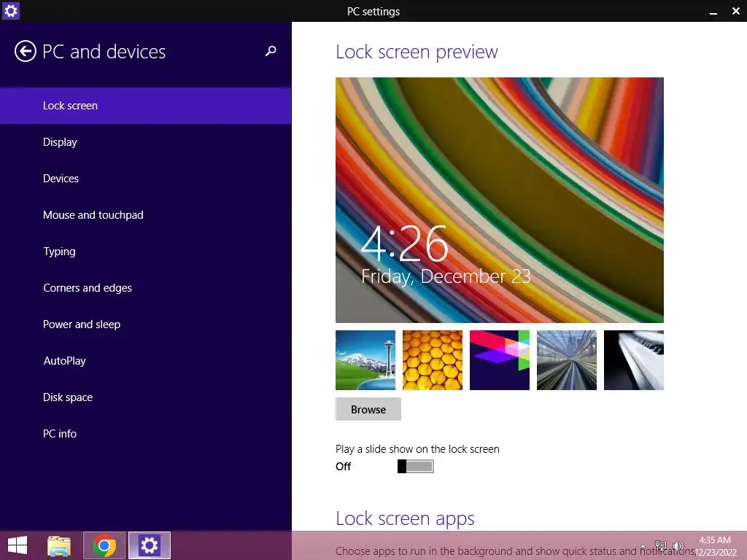The width and height of the screenshot is (747, 560).
Task: Click the 'Lock screen preview' heading
Action: coord(417,52)
